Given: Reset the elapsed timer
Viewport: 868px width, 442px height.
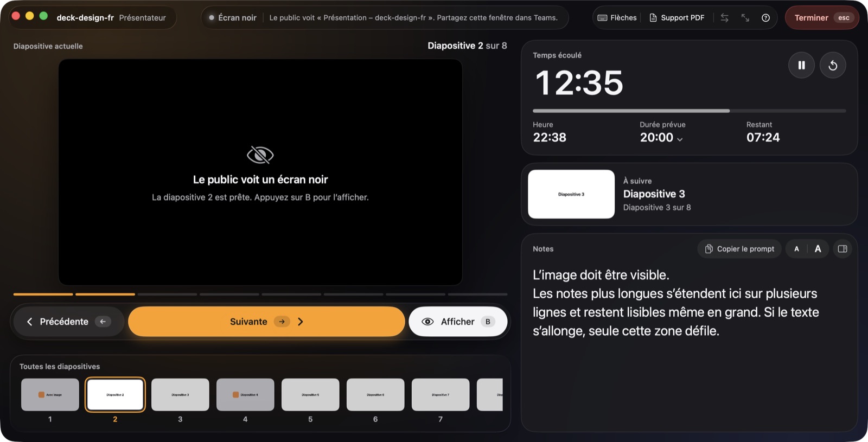Looking at the screenshot, I should tap(833, 65).
